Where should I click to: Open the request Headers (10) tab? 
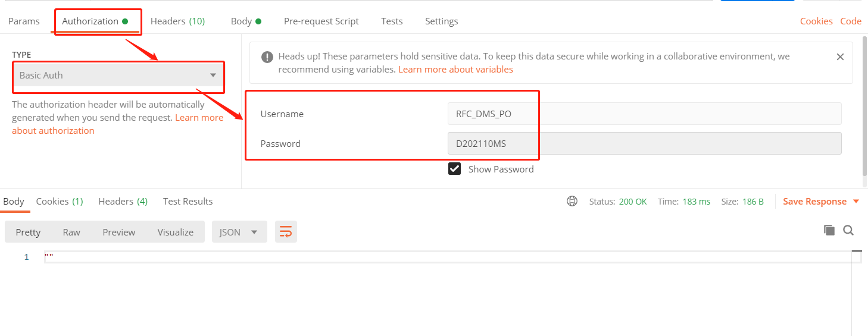click(x=177, y=21)
